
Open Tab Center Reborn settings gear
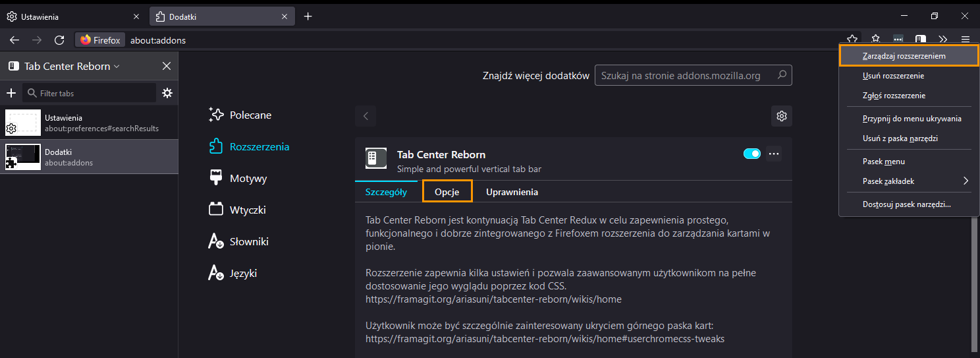pyautogui.click(x=167, y=93)
